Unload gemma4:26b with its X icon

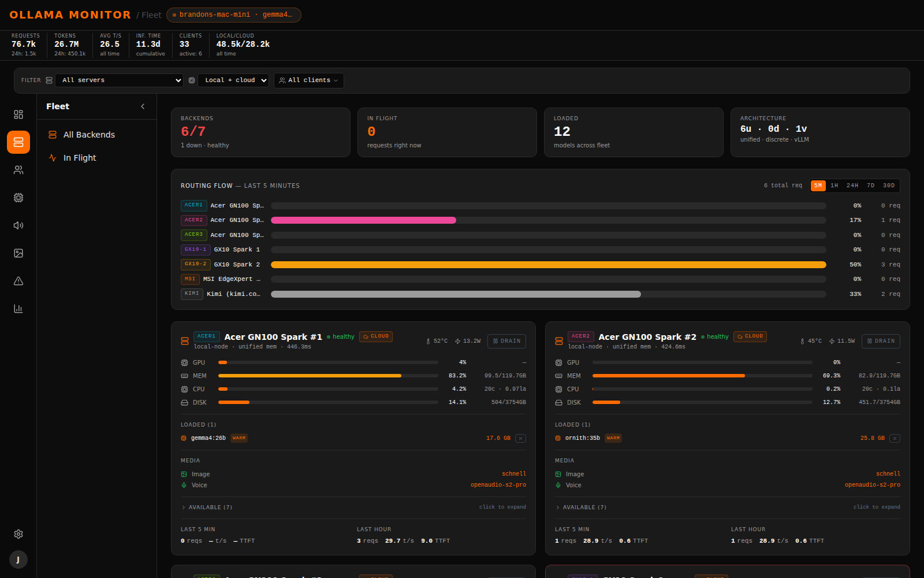coord(520,438)
